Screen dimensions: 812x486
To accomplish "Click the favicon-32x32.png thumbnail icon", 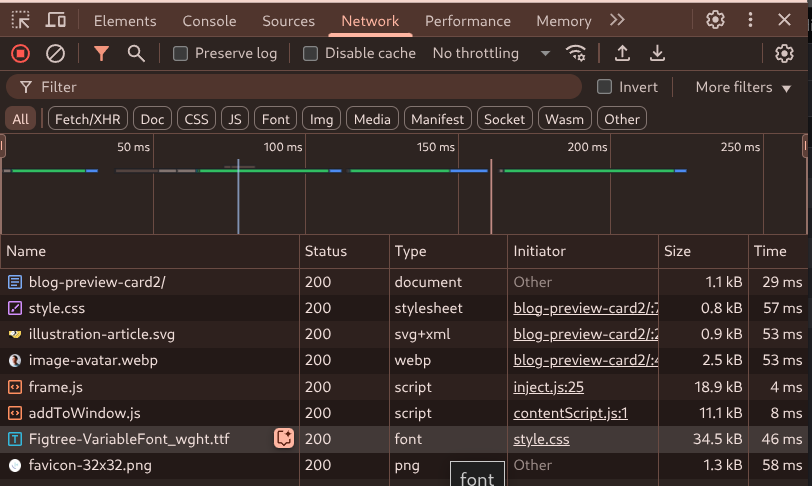I will [x=15, y=465].
